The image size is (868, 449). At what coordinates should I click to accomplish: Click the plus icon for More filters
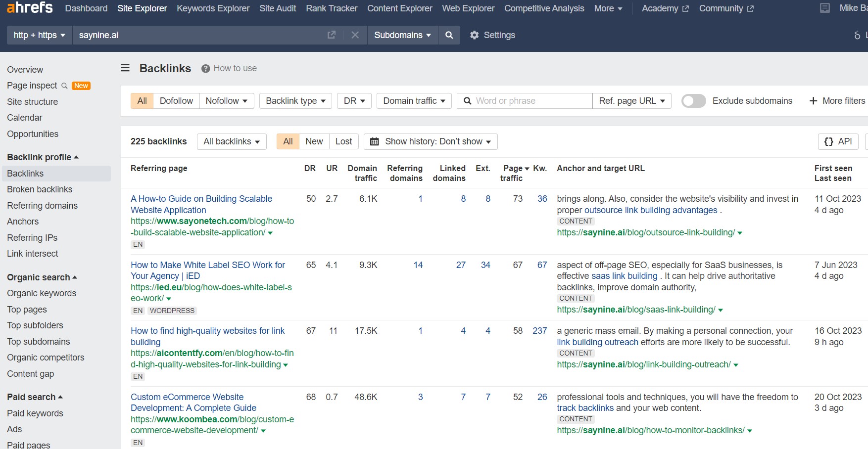[813, 101]
